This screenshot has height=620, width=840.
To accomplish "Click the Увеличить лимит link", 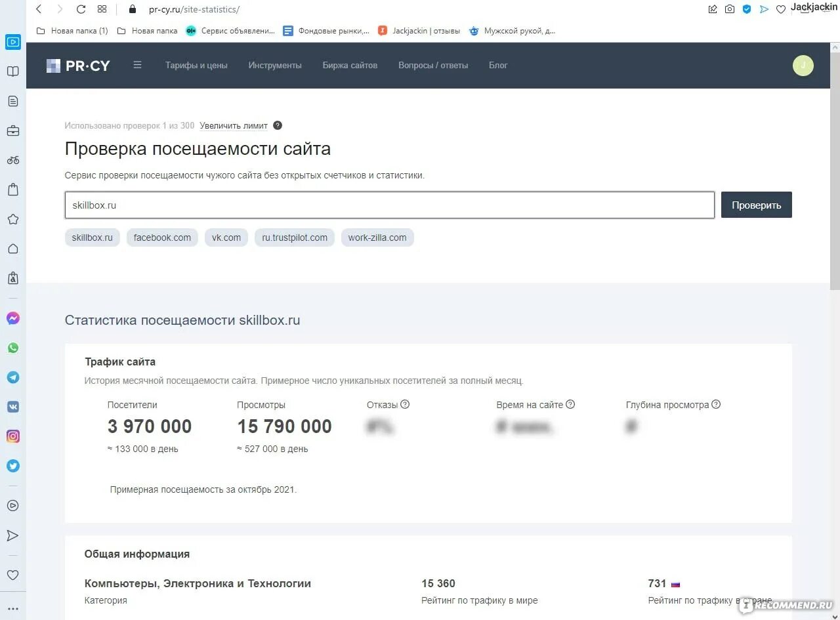I will coord(234,125).
